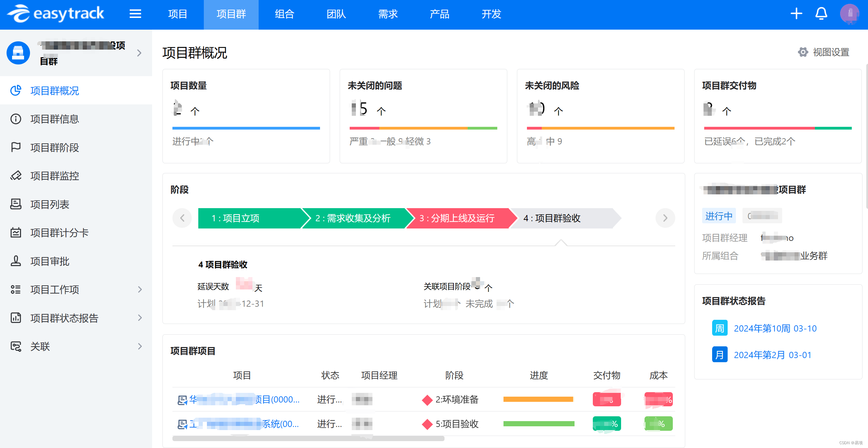The height and width of the screenshot is (448, 868).
Task: Switch to the 团队 top tab
Action: point(336,14)
